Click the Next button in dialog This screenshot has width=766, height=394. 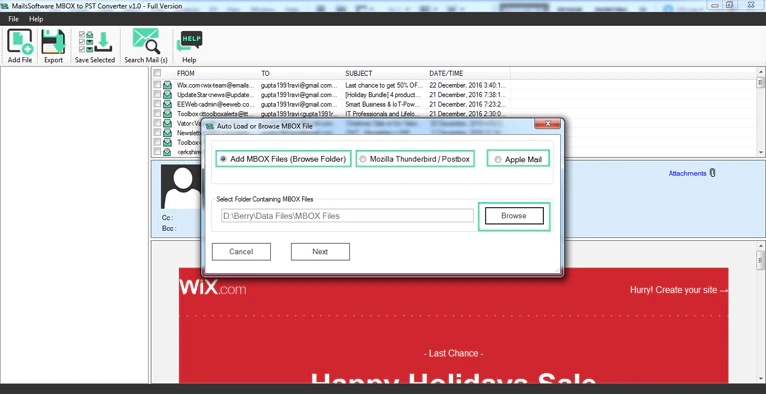coord(320,252)
